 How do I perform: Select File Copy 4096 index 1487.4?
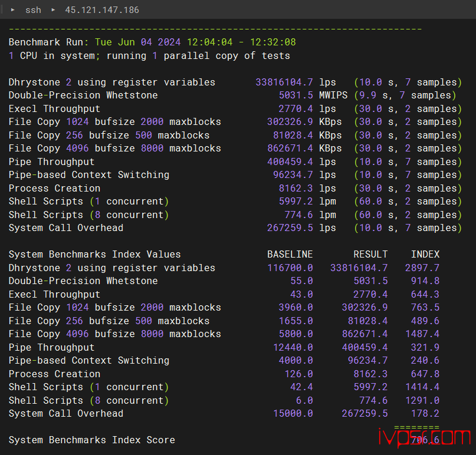click(422, 334)
